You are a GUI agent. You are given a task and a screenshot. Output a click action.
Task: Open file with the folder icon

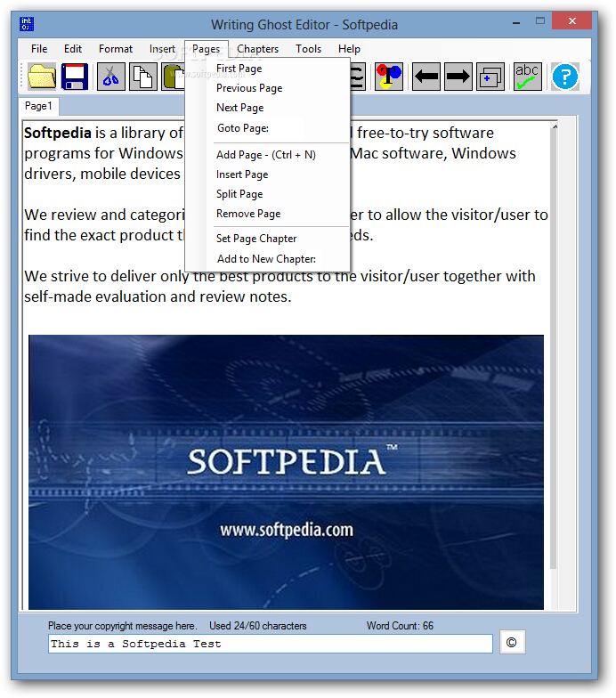42,77
